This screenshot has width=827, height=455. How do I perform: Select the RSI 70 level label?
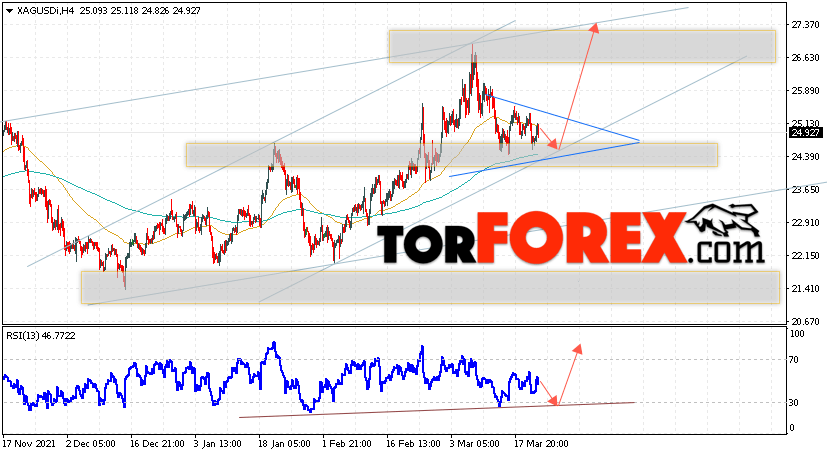[x=794, y=360]
